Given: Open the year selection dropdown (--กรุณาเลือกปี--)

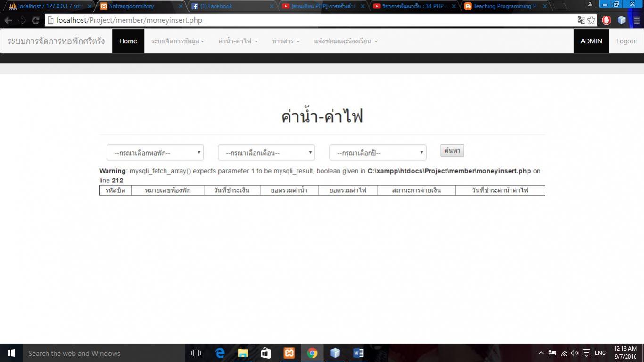Looking at the screenshot, I should (378, 153).
